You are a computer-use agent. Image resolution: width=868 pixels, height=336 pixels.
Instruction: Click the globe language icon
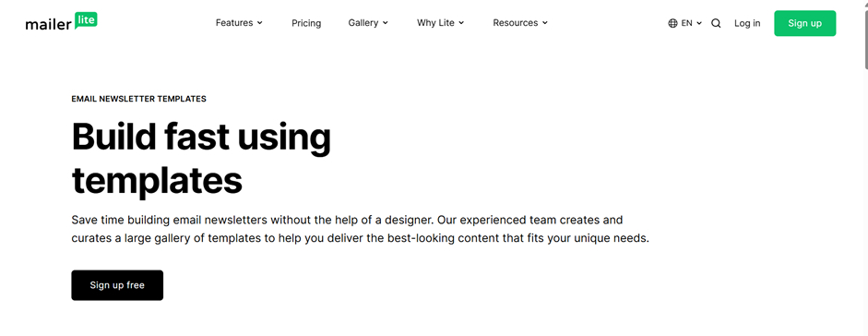pyautogui.click(x=672, y=23)
